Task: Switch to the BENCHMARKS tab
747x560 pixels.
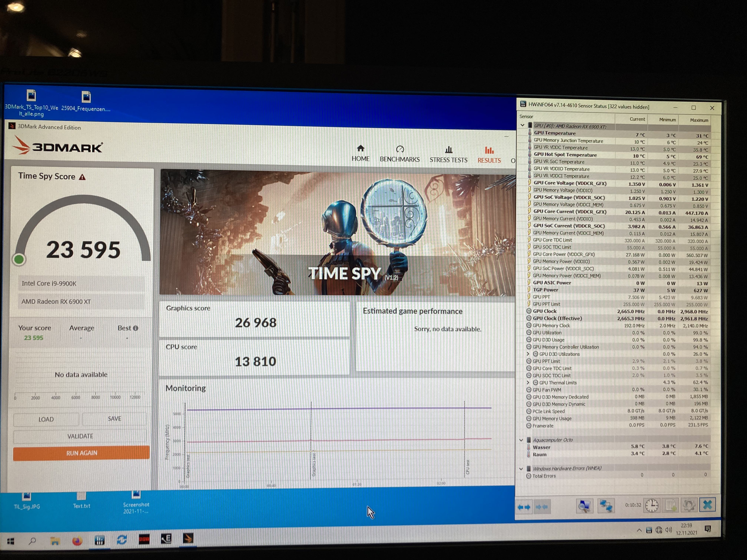Action: pyautogui.click(x=399, y=154)
